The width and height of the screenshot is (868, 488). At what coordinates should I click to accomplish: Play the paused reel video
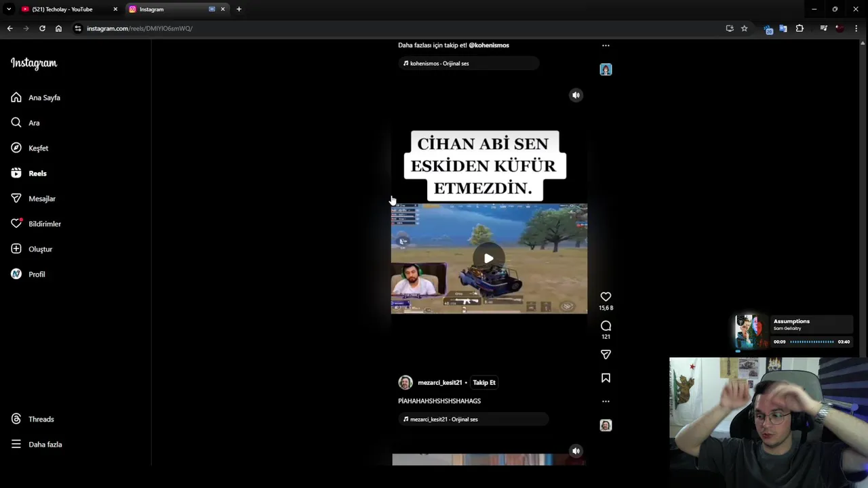pyautogui.click(x=489, y=258)
